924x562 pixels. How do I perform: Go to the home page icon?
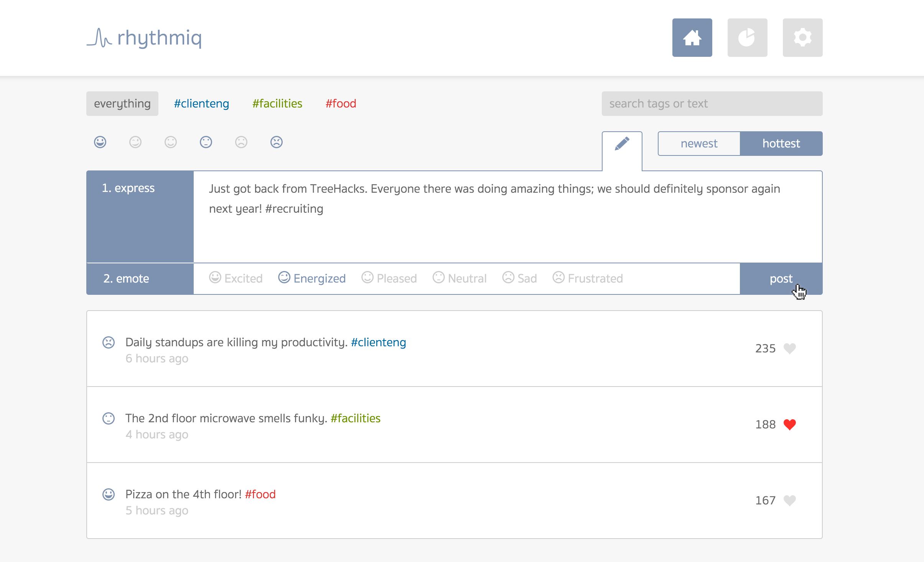tap(692, 38)
